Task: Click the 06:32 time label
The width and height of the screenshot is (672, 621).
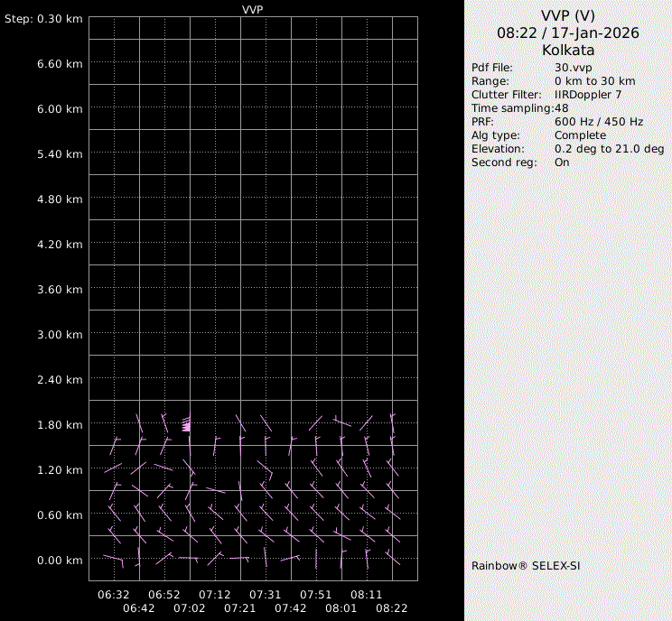Action: point(114,595)
